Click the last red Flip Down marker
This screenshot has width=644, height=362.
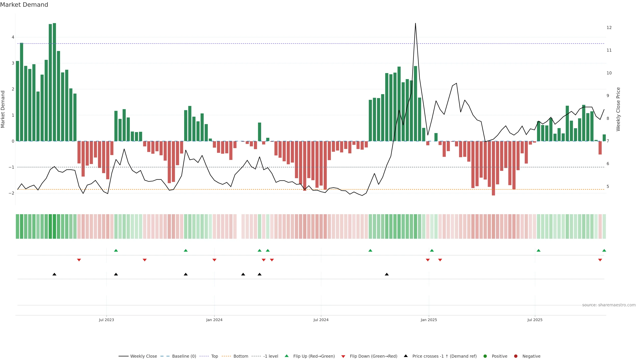[x=600, y=260]
